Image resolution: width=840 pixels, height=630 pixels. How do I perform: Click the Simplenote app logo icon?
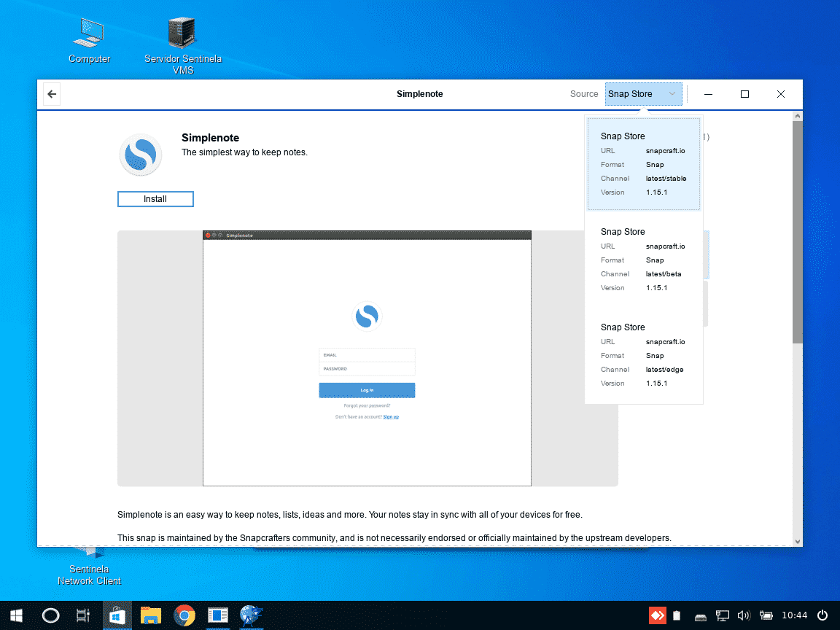coord(140,155)
